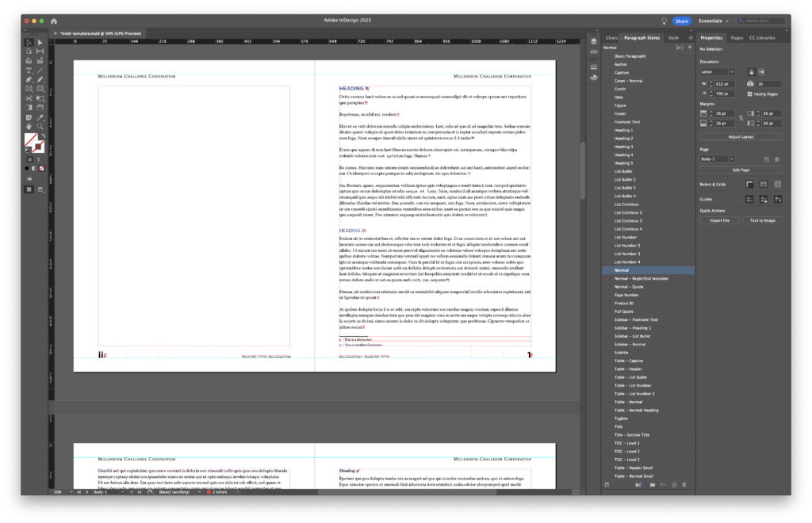
Task: Toggle landscape orientation button
Action: (x=761, y=72)
